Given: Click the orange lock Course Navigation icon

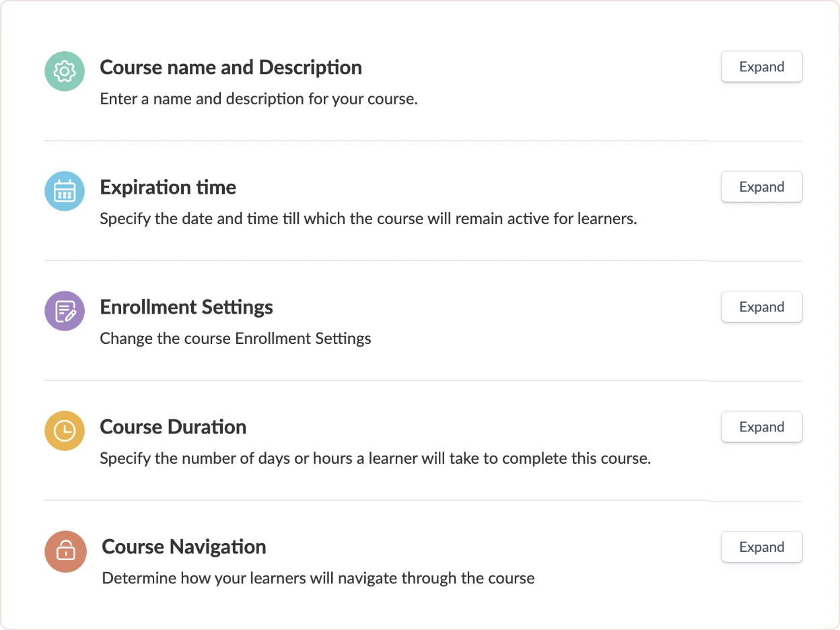Looking at the screenshot, I should click(x=65, y=551).
